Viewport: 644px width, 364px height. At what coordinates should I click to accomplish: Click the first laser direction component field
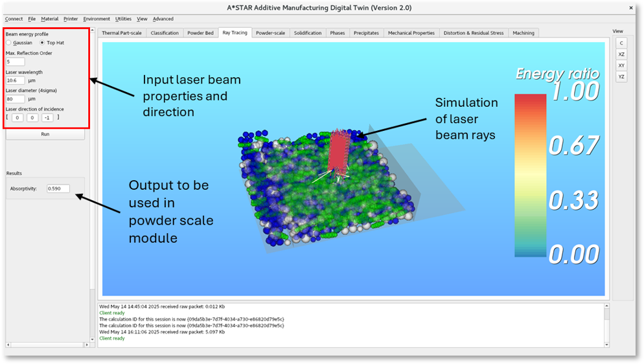coord(17,118)
